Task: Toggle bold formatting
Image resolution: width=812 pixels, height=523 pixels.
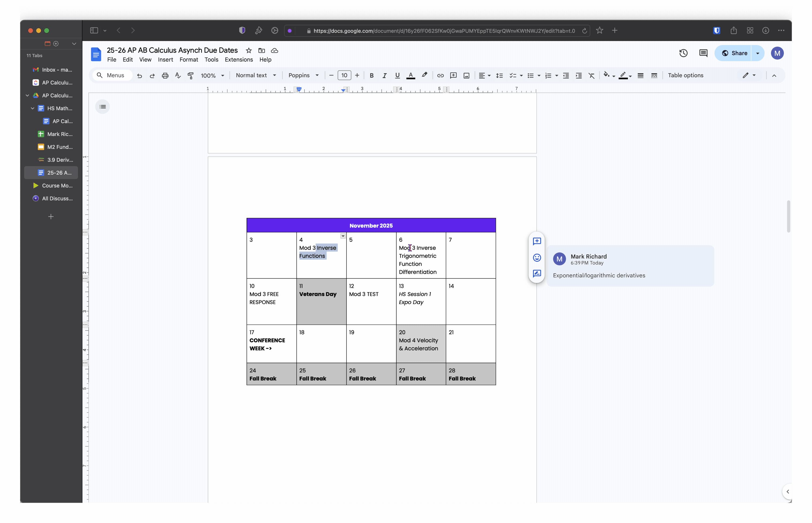Action: coord(371,75)
